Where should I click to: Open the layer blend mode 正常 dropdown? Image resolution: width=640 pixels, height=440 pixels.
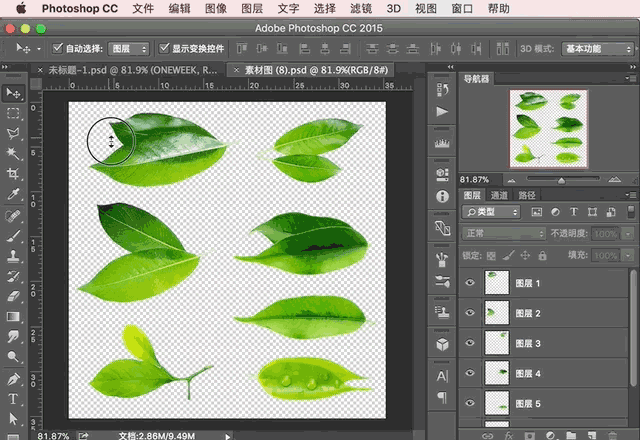(503, 233)
